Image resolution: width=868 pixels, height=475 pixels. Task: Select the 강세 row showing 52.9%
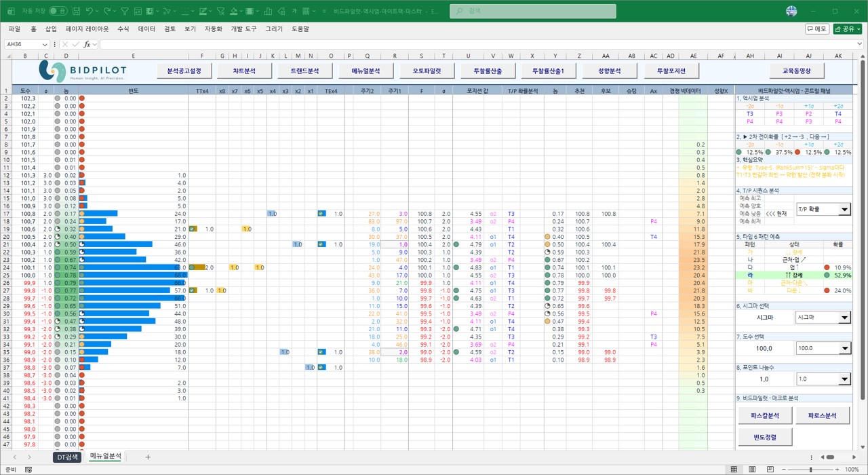793,275
